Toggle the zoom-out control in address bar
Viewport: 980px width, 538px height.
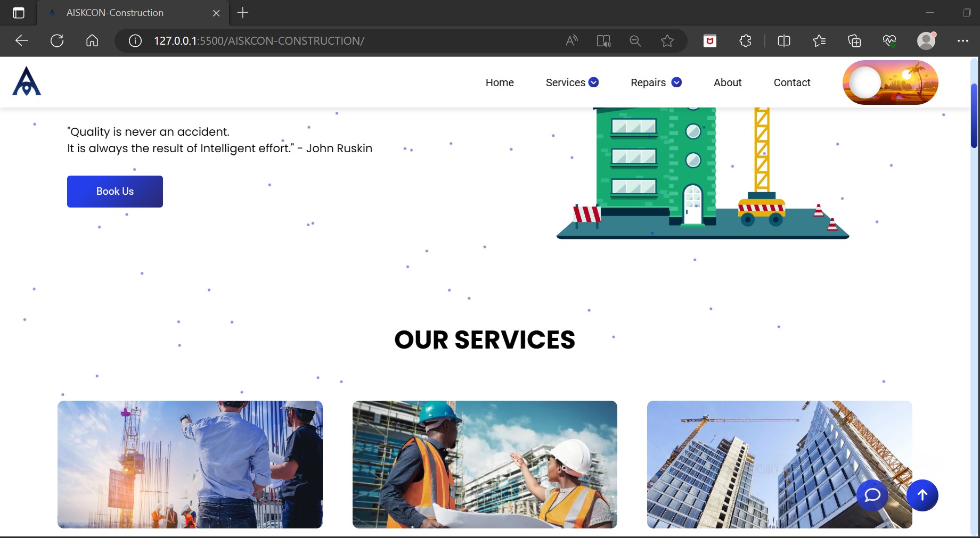[x=635, y=40]
